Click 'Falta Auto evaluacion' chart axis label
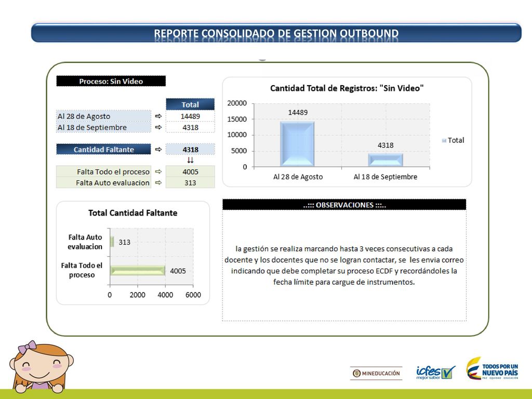The height and width of the screenshot is (399, 532). tap(85, 242)
